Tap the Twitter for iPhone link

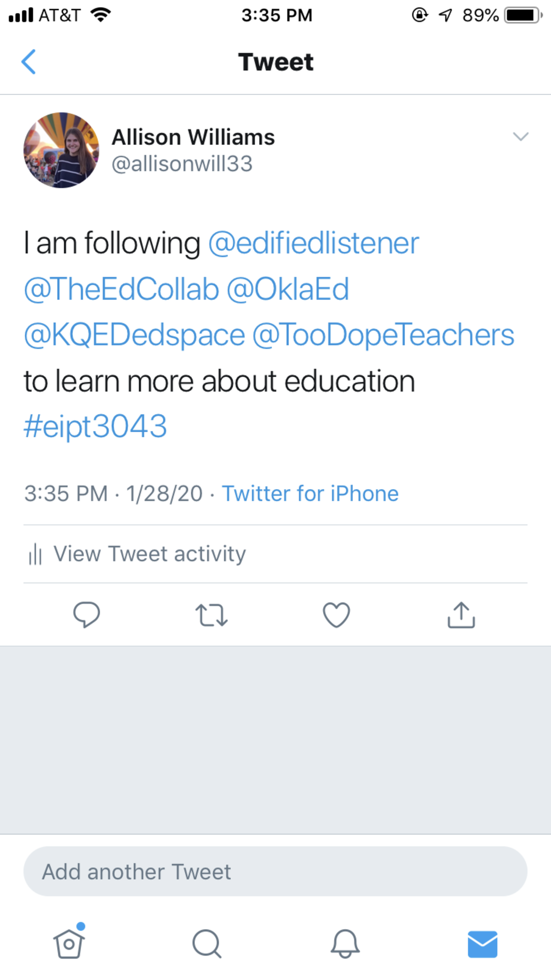(x=310, y=493)
